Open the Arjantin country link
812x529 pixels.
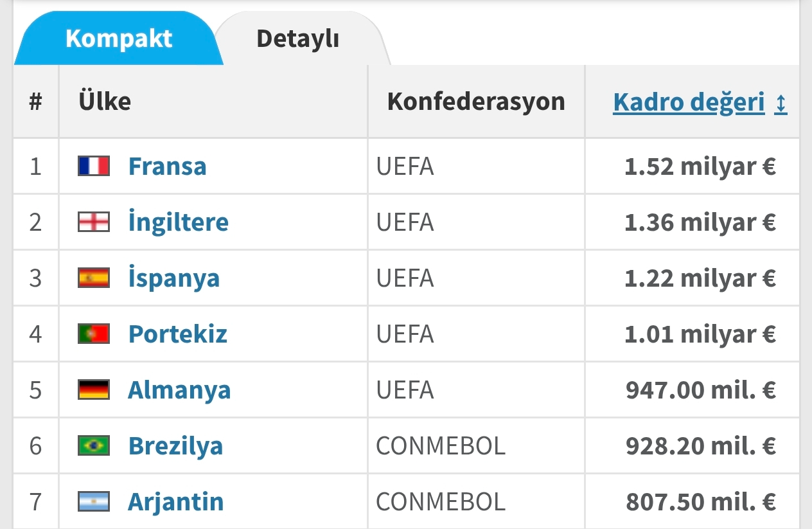176,502
